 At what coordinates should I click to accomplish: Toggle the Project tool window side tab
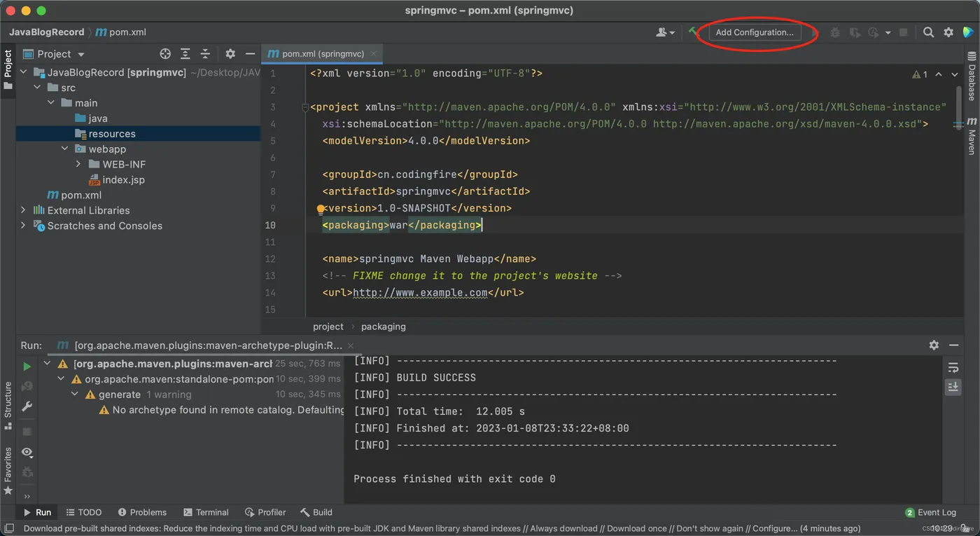(x=8, y=69)
